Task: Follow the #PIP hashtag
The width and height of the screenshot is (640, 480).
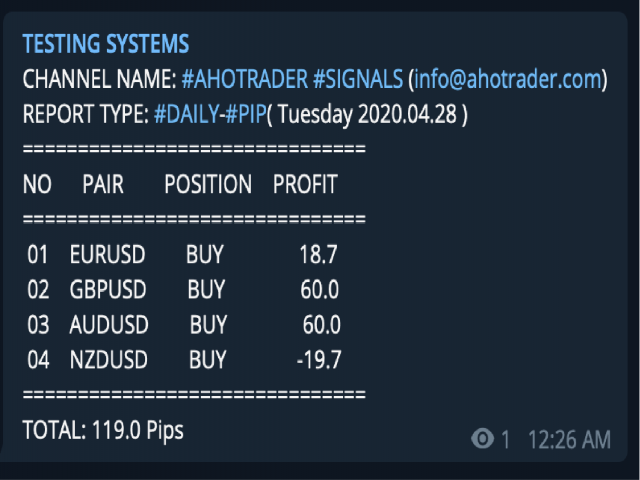Action: coord(246,114)
